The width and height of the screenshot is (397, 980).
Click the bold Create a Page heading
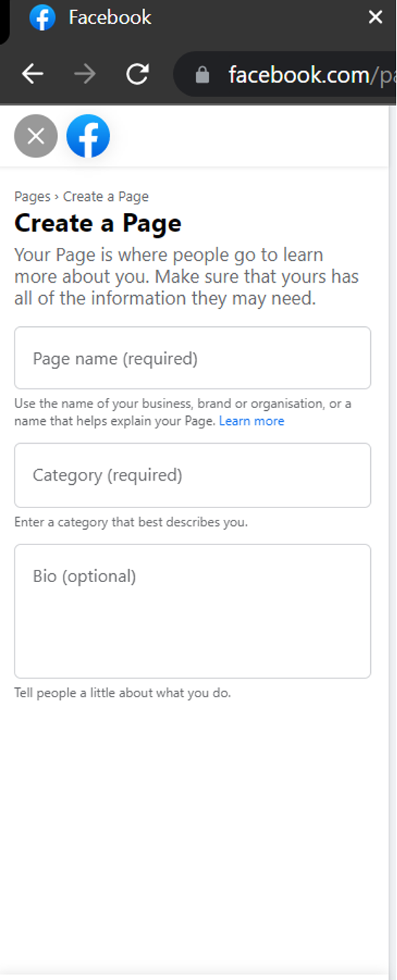click(x=98, y=223)
